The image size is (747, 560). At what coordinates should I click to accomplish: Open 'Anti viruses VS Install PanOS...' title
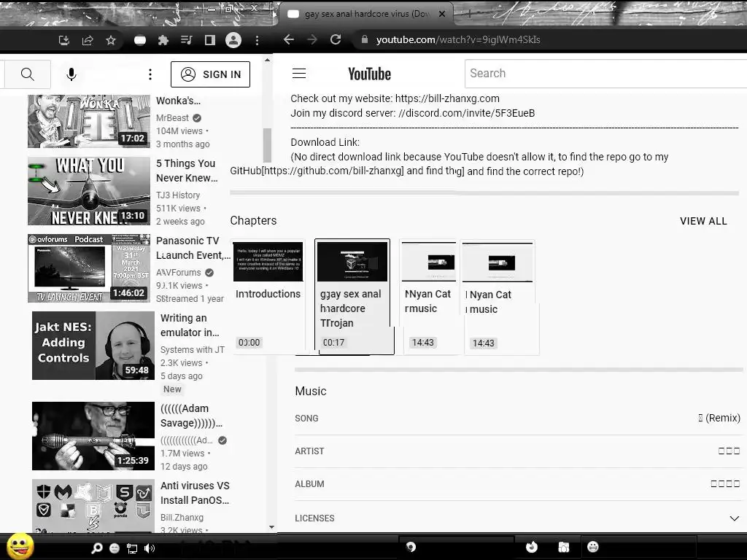pyautogui.click(x=195, y=493)
